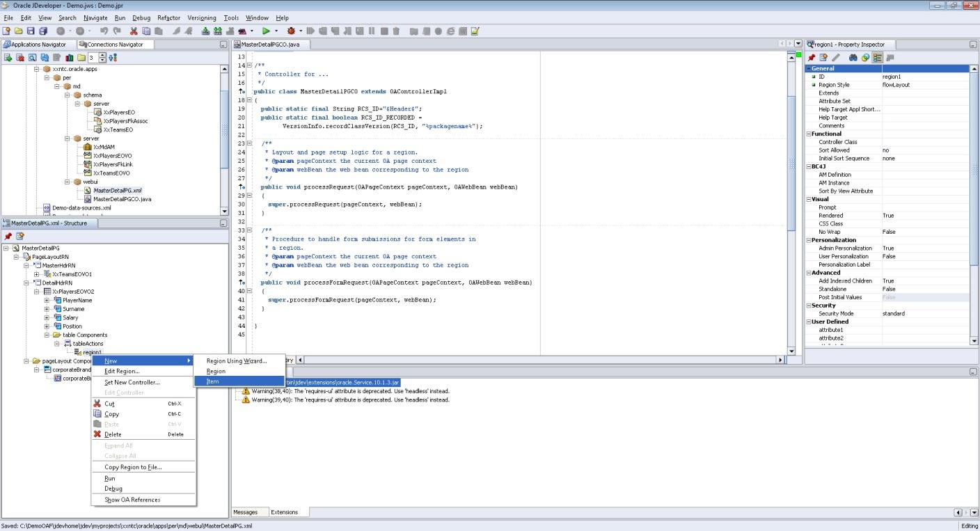Click the Debug bug icon
The height and width of the screenshot is (531, 980).
point(292,31)
